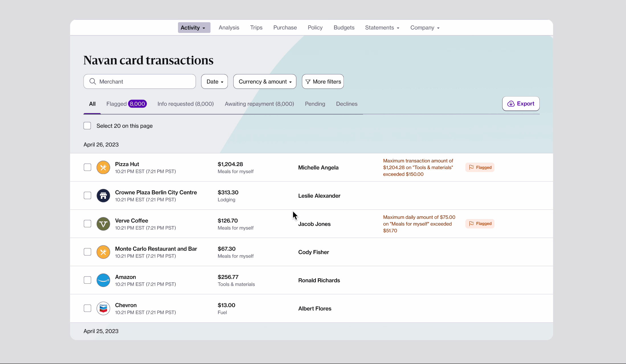Viewport: 626px width, 364px height.
Task: Switch to the Flagged tab
Action: coord(126,104)
